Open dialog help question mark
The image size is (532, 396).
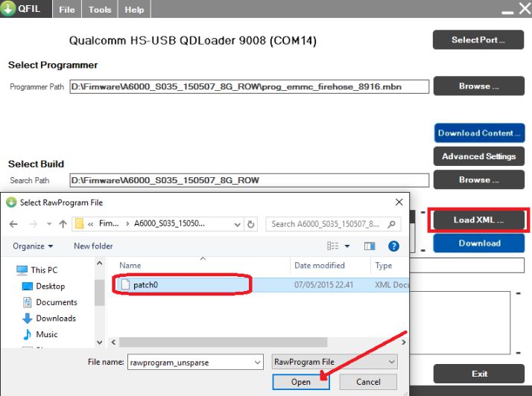tap(393, 246)
